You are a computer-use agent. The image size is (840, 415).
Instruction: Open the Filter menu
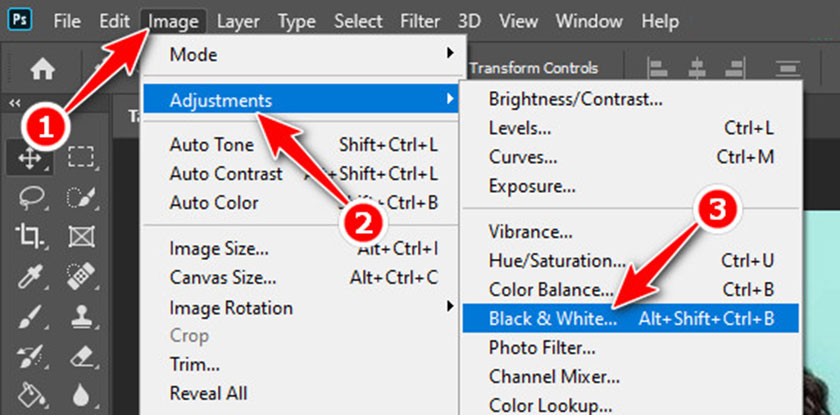tap(422, 21)
